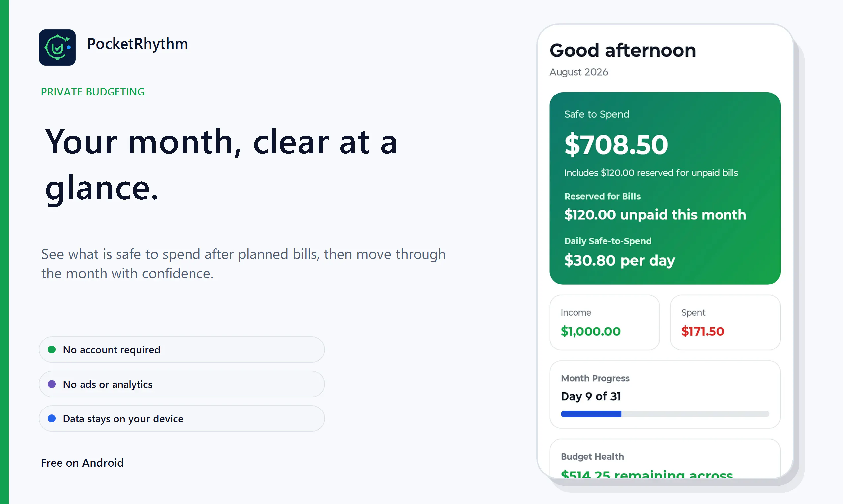
Task: Click the August 2026 month label
Action: tap(579, 72)
